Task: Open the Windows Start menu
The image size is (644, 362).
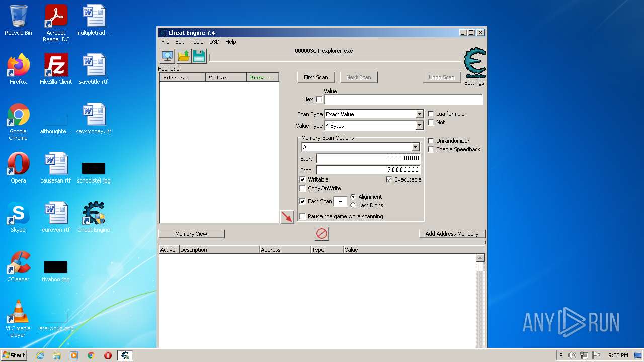Action: pos(14,355)
